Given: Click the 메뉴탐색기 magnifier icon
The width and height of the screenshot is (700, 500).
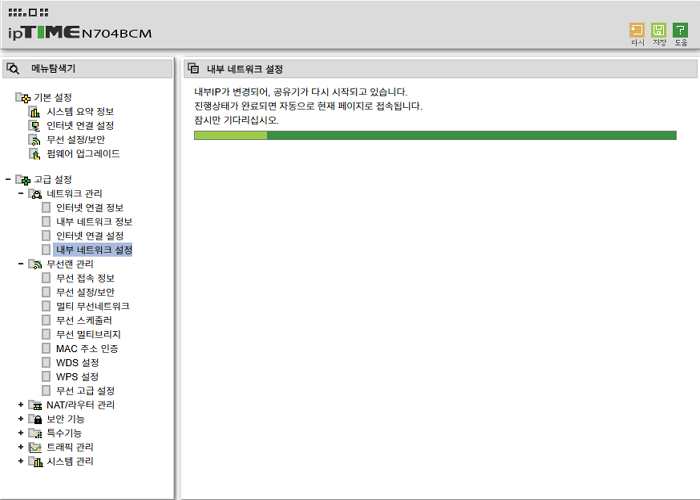Looking at the screenshot, I should (13, 69).
